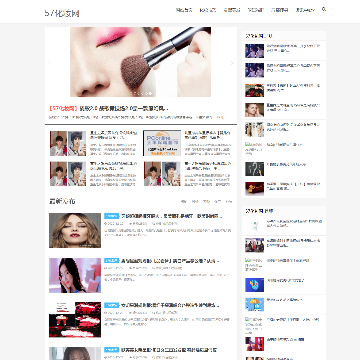360x360 pixels.
Task: Open sidebar thumbnail showing fashion outfits
Action: [x=255, y=130]
